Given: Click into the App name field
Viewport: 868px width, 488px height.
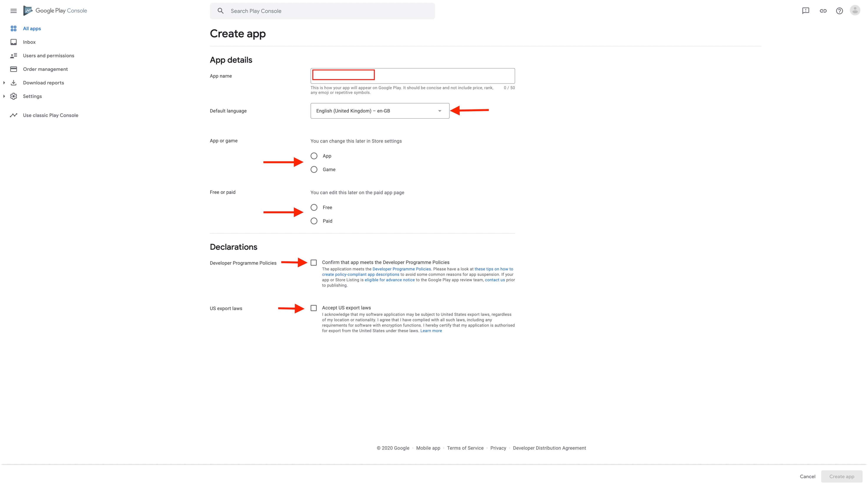Looking at the screenshot, I should tap(413, 76).
